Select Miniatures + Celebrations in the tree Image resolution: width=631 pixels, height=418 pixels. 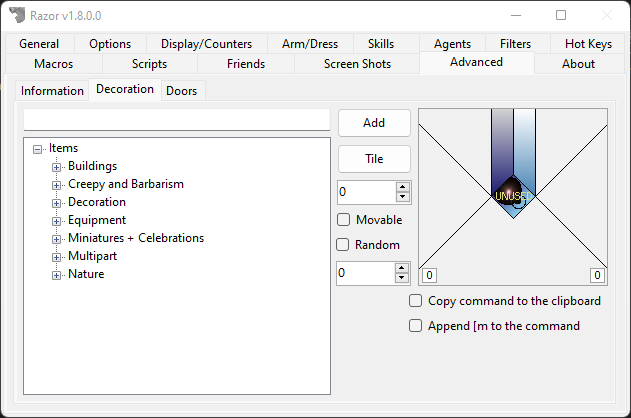point(136,238)
